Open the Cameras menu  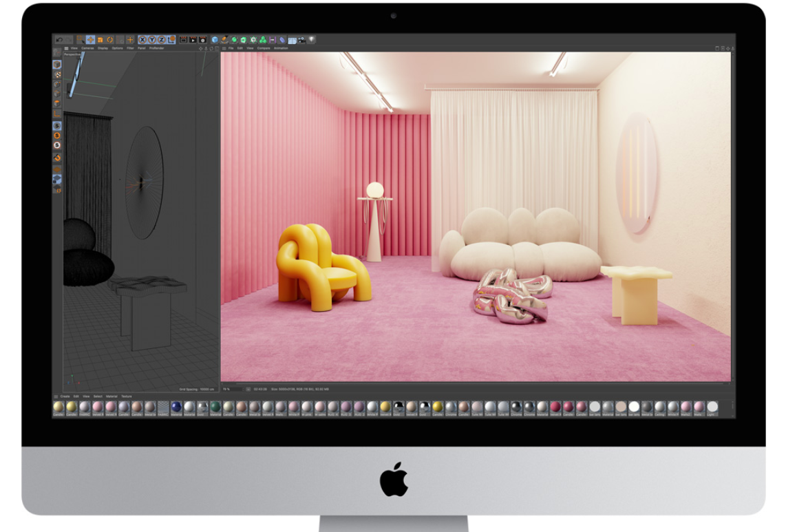(x=87, y=48)
